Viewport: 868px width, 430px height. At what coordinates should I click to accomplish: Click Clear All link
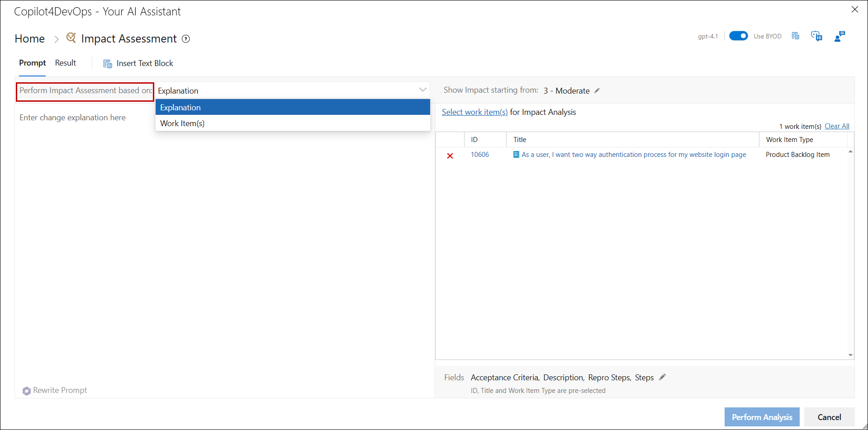pyautogui.click(x=837, y=126)
